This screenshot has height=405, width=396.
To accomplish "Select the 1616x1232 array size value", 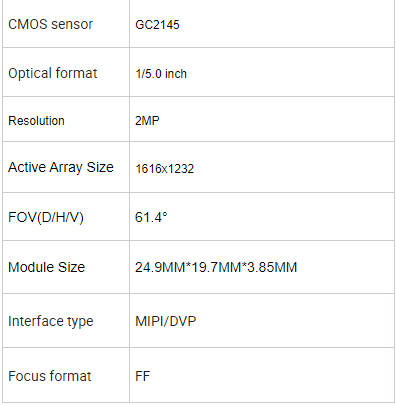I will coord(165,169).
